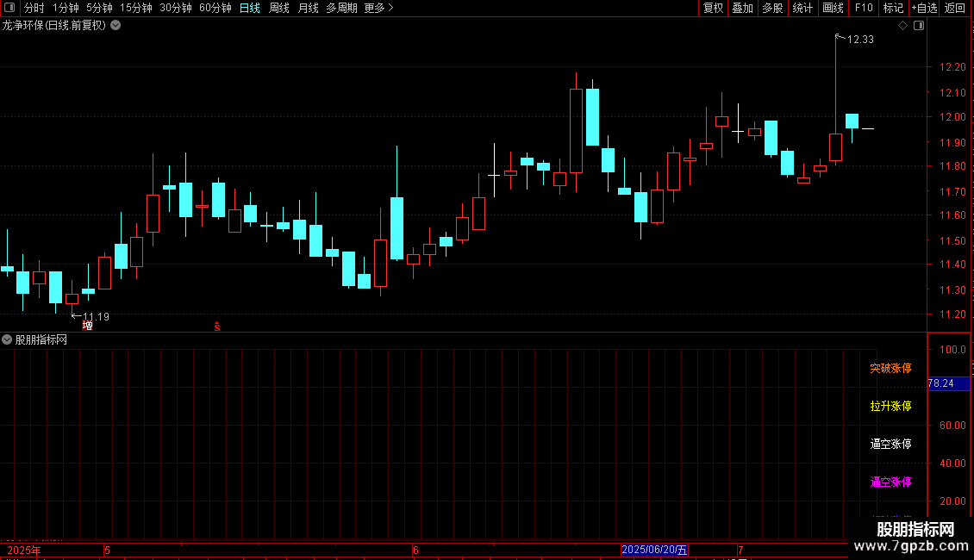Viewport: 974px width, 560px height.
Task: Open the 多周期 multi-period view
Action: pos(341,8)
